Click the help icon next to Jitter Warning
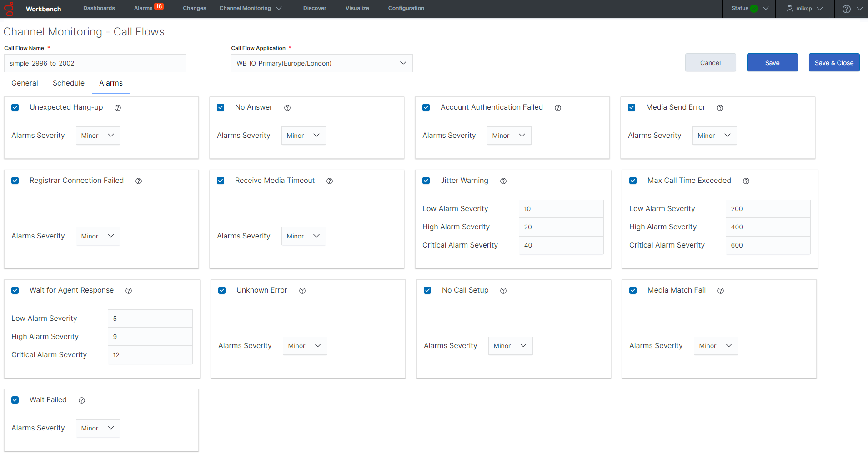 pyautogui.click(x=503, y=181)
